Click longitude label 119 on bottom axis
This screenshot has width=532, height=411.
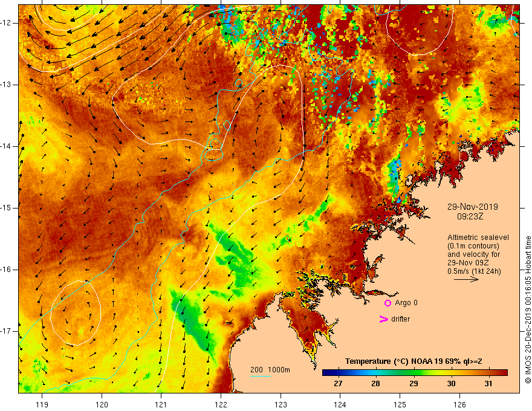pos(42,404)
